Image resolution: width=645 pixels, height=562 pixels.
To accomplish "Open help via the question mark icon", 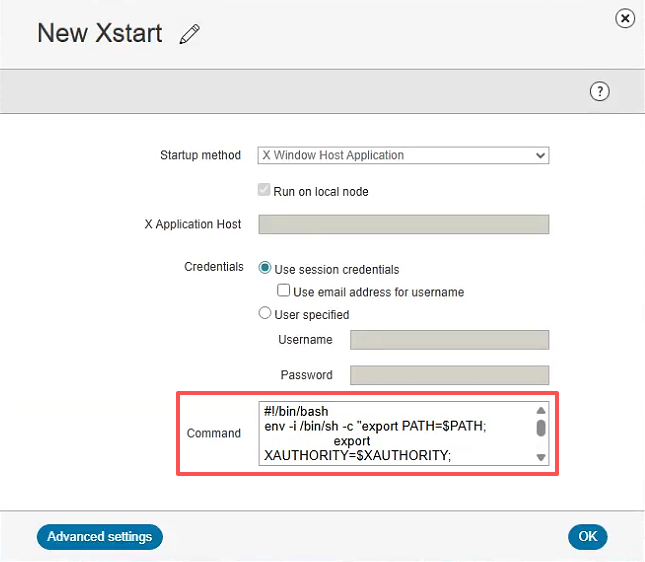I will [600, 91].
